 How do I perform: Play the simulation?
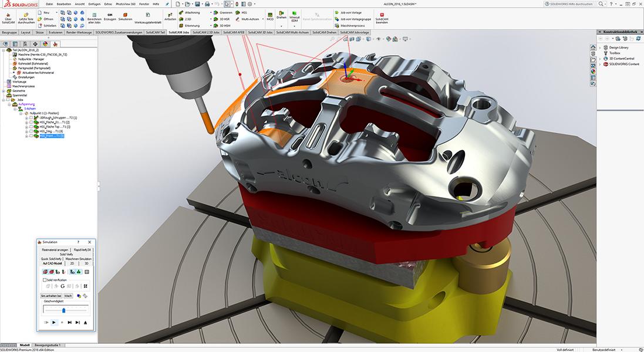(54, 323)
